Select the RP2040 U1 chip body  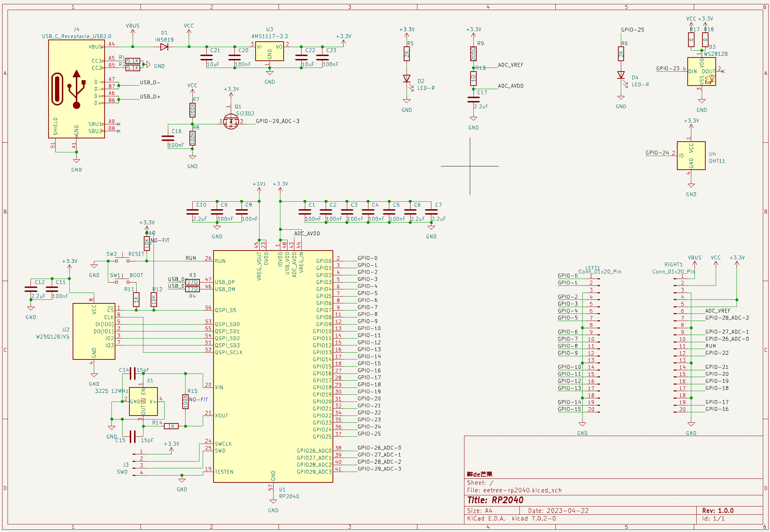(272, 366)
